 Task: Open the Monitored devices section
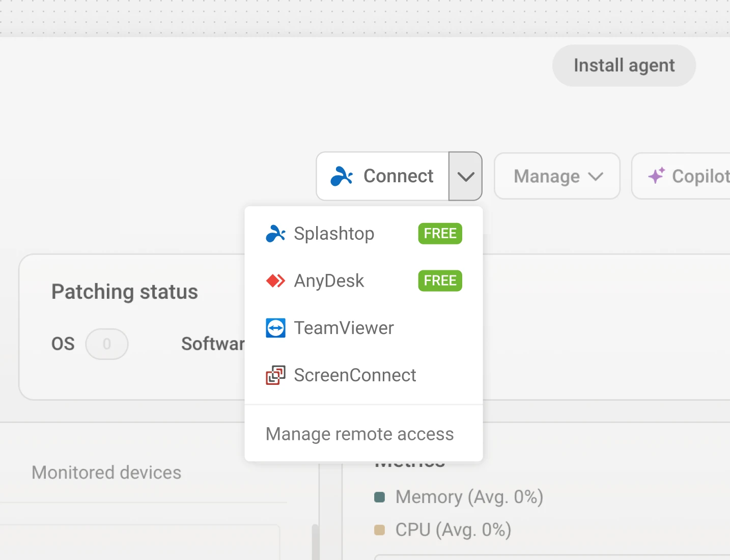(106, 472)
